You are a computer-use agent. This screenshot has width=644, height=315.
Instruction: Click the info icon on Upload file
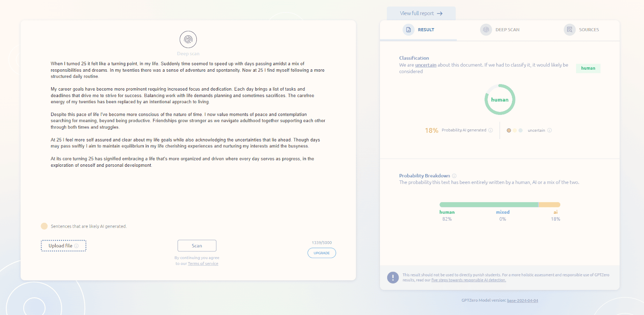tap(76, 246)
